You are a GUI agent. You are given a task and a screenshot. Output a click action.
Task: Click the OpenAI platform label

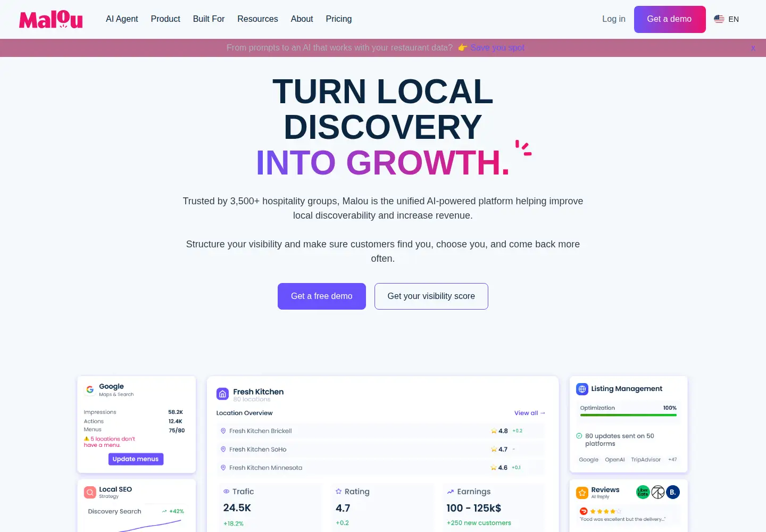click(615, 460)
